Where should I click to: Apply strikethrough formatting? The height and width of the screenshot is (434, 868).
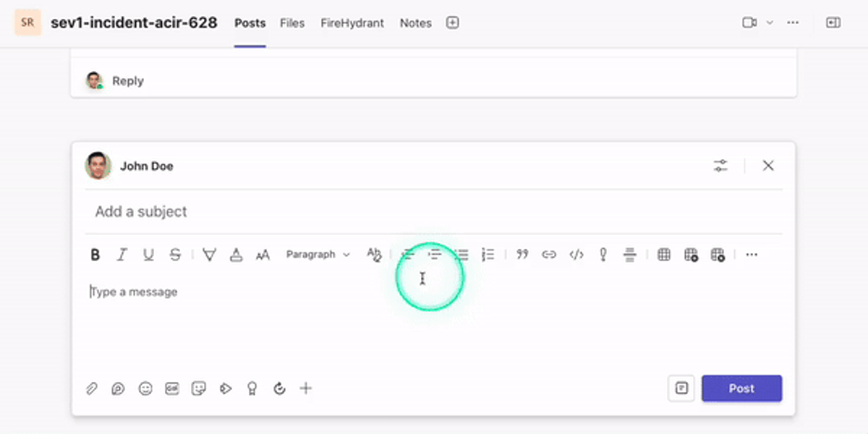[x=175, y=255]
